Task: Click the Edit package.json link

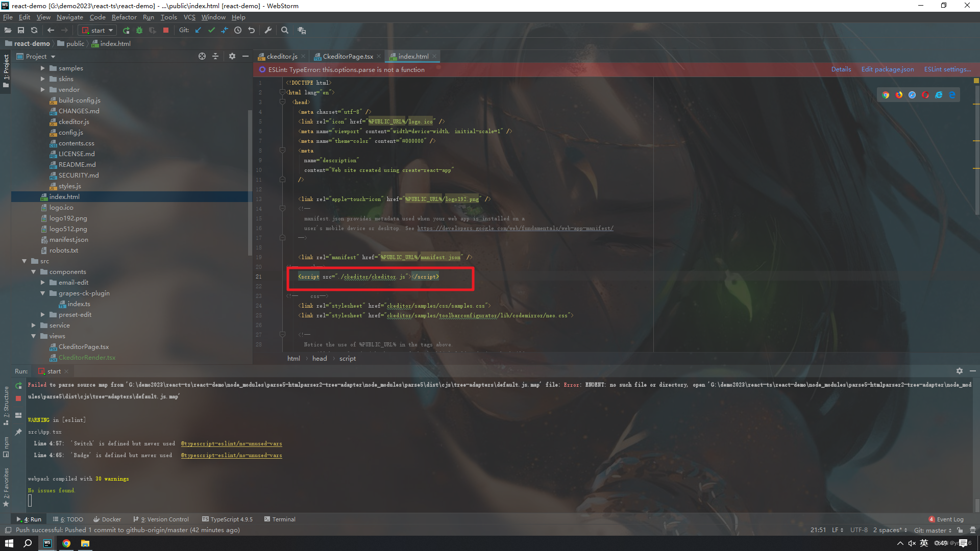Action: click(887, 69)
